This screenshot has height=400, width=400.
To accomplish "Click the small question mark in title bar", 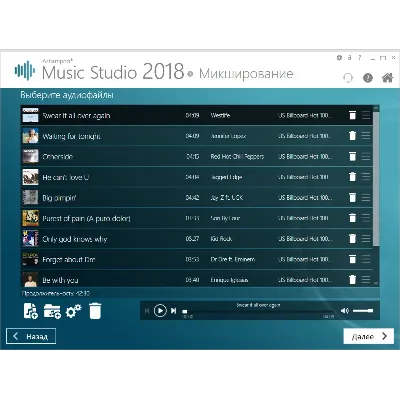I will pos(360,58).
